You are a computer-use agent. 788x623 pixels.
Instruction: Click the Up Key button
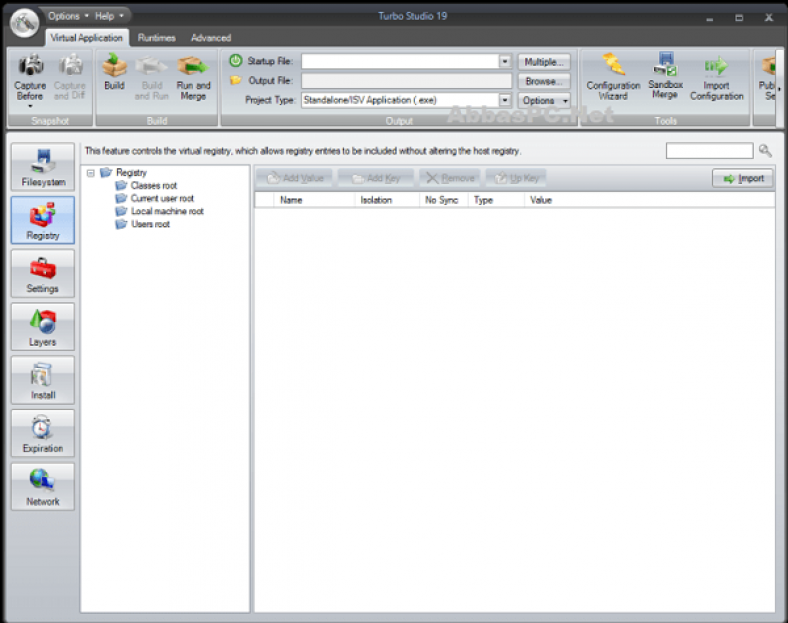(x=517, y=178)
